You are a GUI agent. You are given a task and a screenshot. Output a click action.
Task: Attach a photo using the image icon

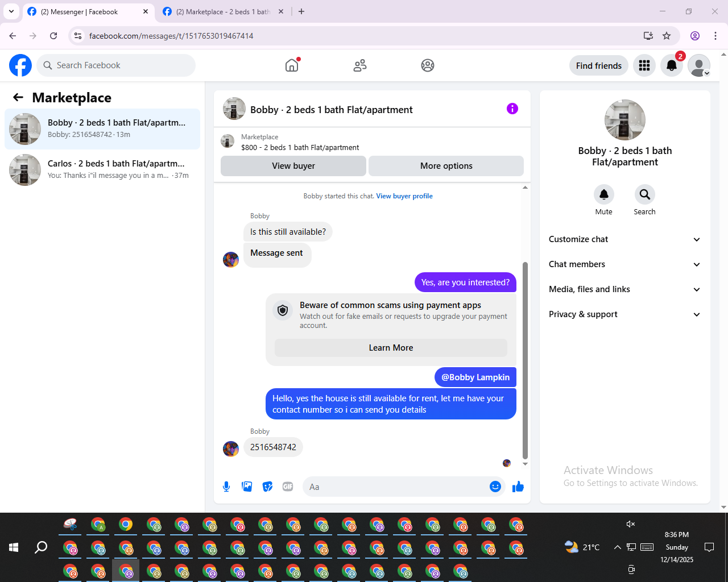tap(247, 487)
